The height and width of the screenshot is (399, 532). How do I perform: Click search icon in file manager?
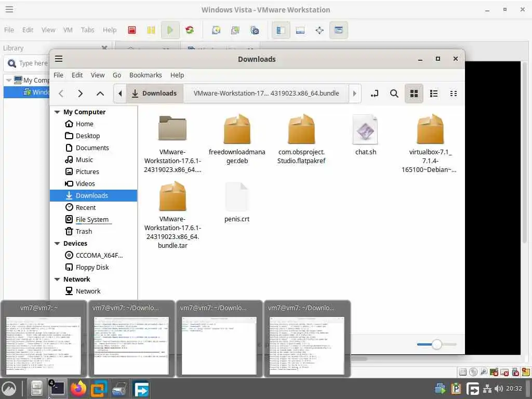394,94
